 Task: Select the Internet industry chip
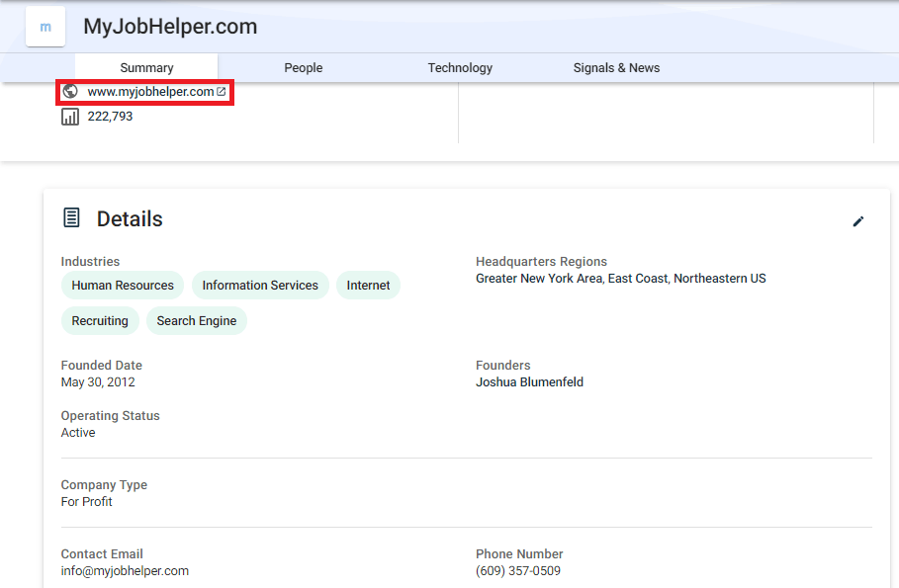point(368,286)
